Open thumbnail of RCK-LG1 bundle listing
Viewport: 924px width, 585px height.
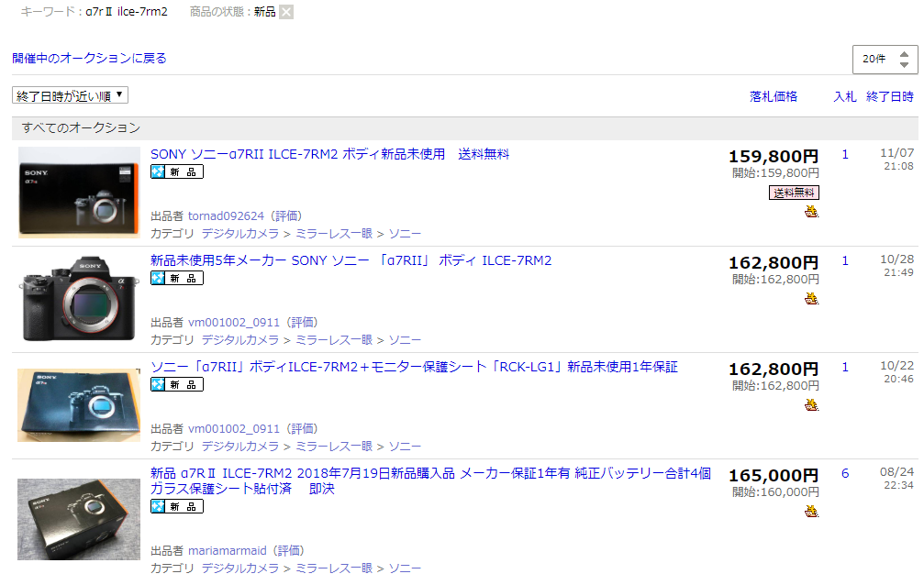pyautogui.click(x=79, y=405)
